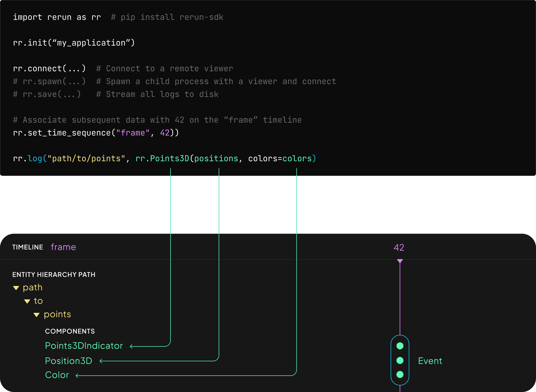
Task: Click the purple timeline marker triangle
Action: pyautogui.click(x=400, y=261)
